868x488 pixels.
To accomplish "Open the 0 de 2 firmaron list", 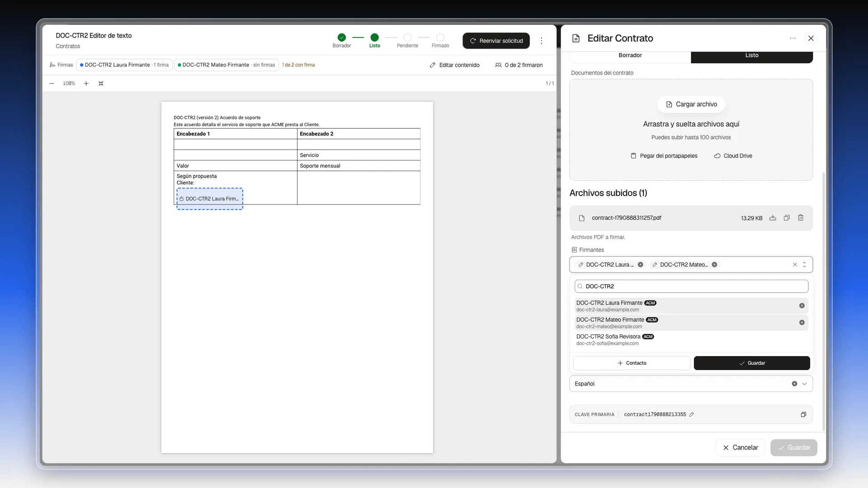I will coord(519,65).
